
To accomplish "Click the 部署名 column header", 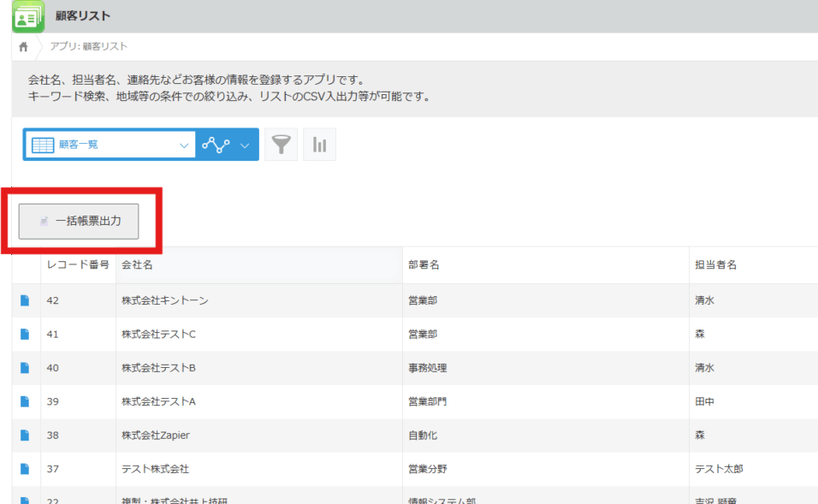I will point(424,265).
